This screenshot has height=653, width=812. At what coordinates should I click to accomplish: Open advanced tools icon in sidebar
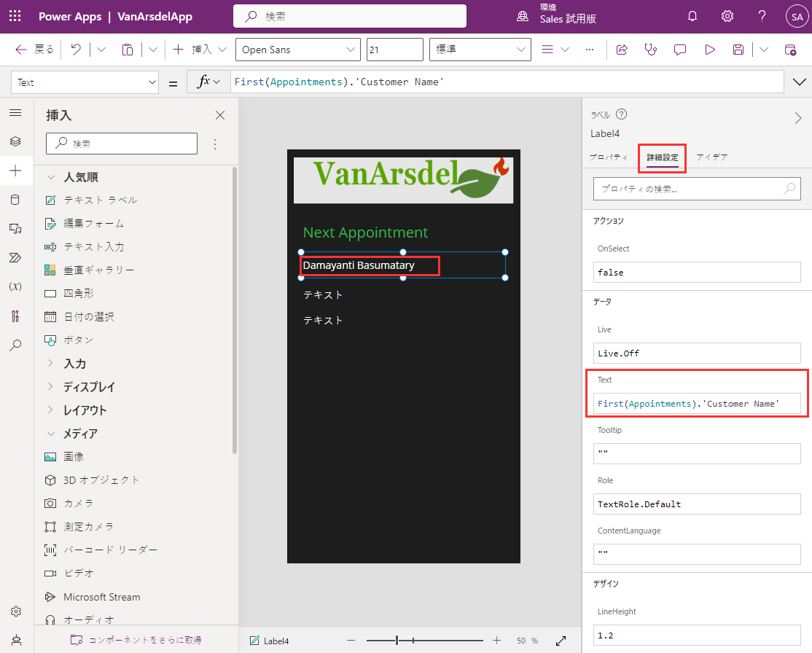(15, 316)
